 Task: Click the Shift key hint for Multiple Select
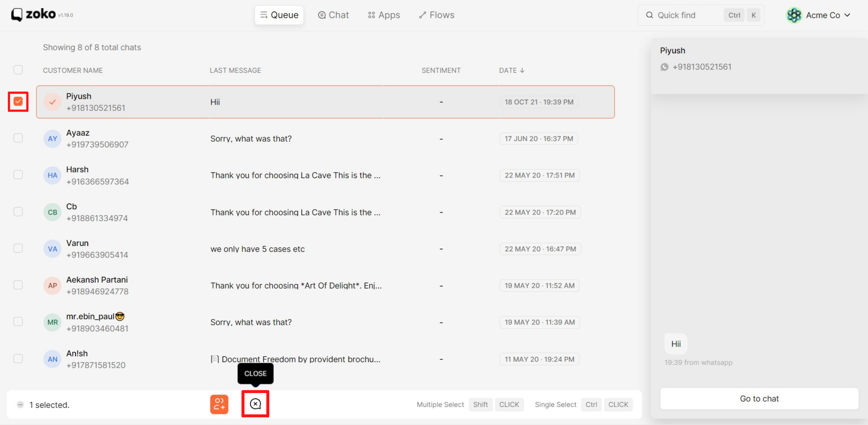[480, 404]
